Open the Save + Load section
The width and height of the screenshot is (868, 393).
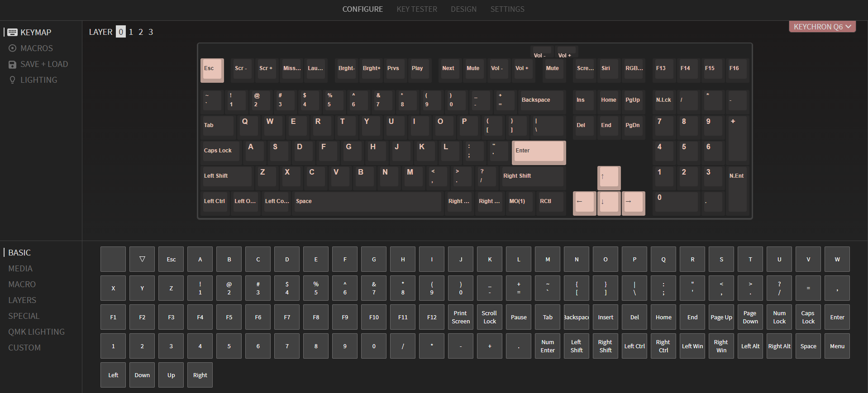pyautogui.click(x=43, y=64)
